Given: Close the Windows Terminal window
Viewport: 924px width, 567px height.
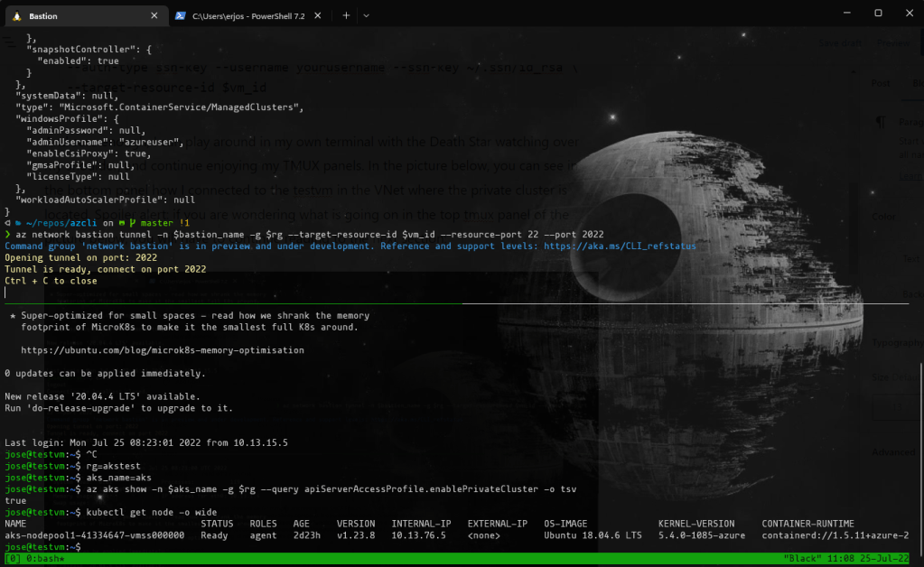Looking at the screenshot, I should tap(909, 14).
